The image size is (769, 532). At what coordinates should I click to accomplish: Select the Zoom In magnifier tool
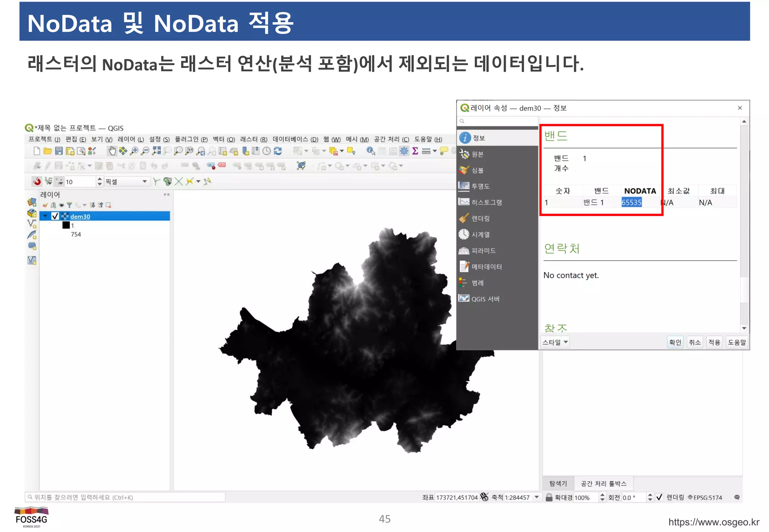(x=134, y=151)
